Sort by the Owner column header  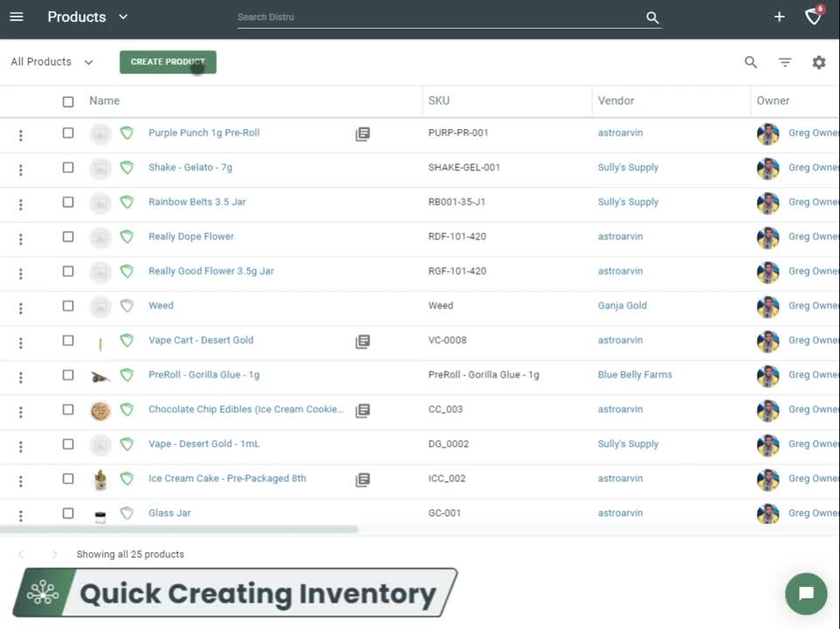click(x=773, y=100)
